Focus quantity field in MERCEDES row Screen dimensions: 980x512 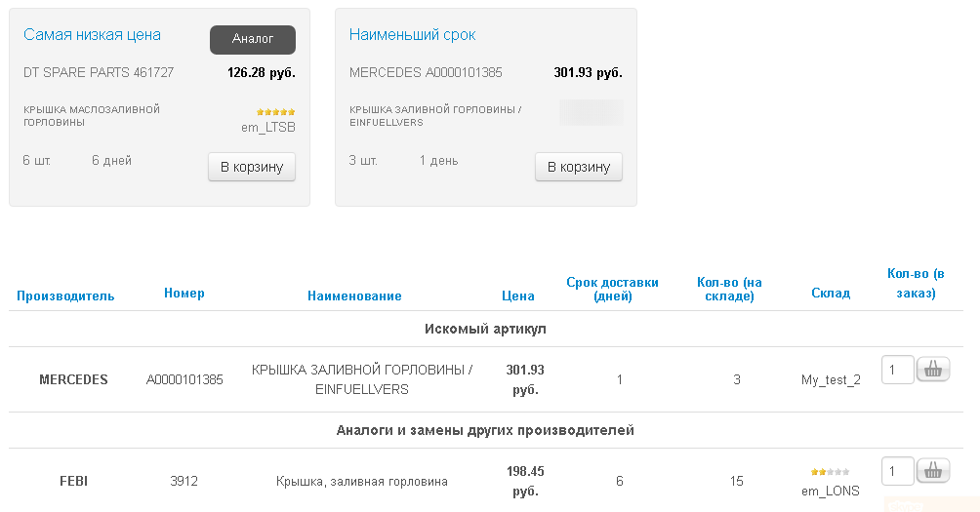coord(897,370)
